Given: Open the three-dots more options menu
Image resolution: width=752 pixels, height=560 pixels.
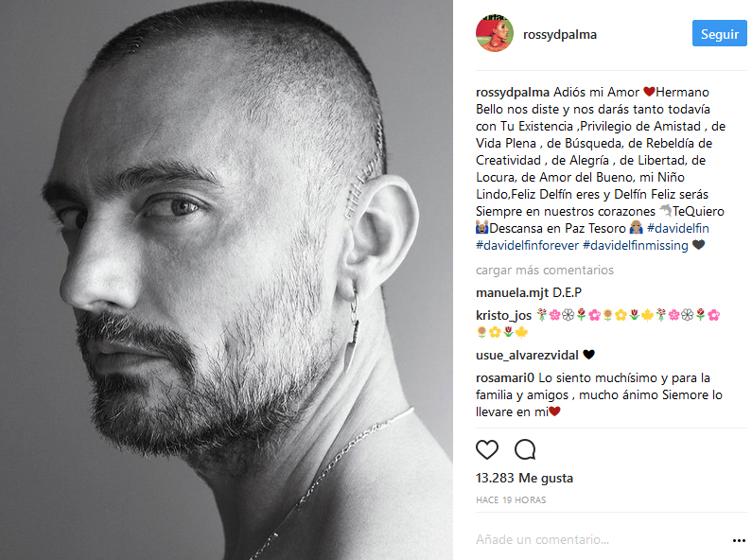Looking at the screenshot, I should tap(739, 540).
